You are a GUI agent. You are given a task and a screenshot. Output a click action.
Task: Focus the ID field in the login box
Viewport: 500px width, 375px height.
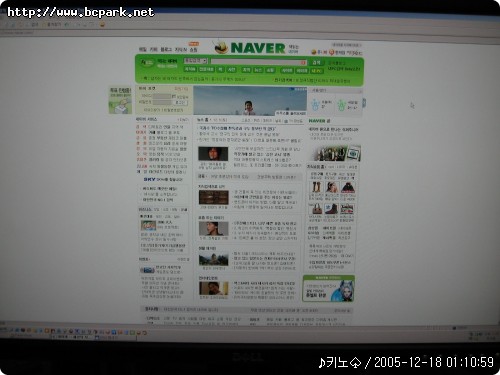click(x=162, y=96)
